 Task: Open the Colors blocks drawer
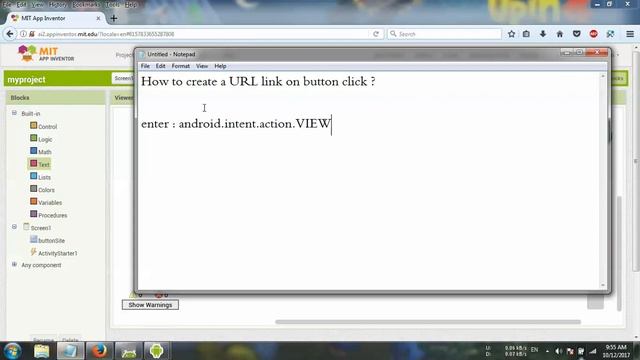(42, 189)
